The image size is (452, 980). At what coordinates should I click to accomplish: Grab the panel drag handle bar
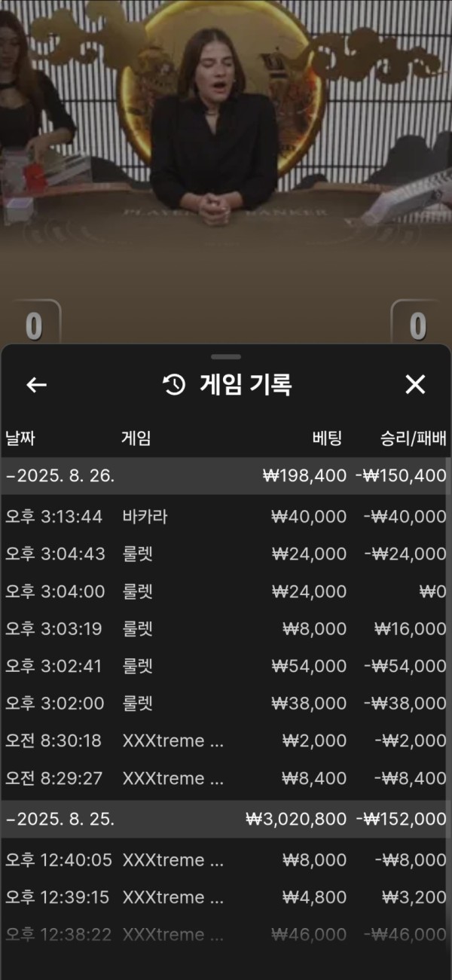click(226, 356)
